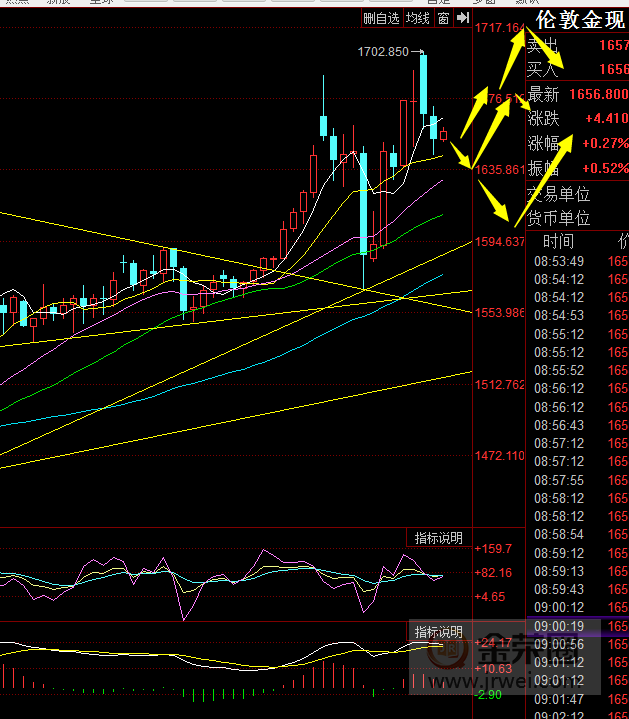Select the 08:54:53 trade row

point(578,315)
